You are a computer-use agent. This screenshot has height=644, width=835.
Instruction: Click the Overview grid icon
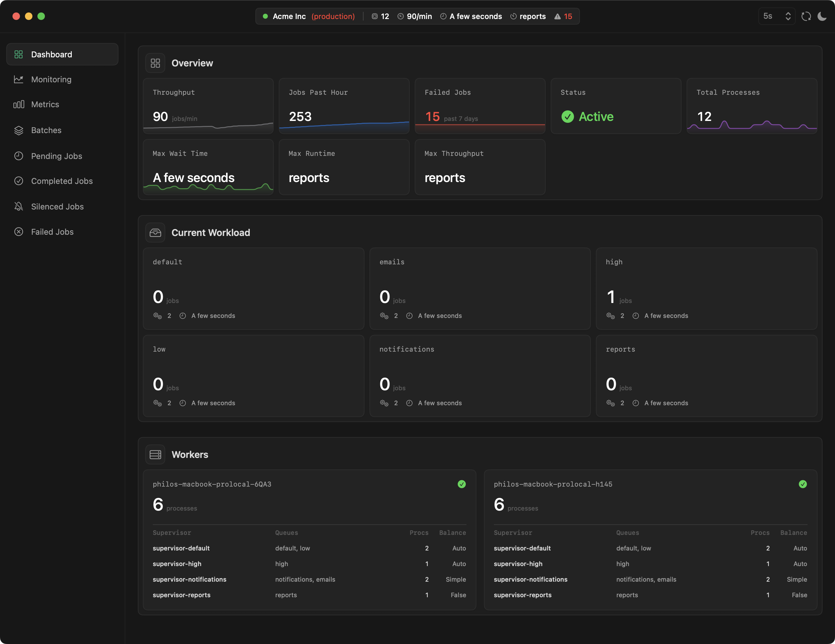(x=155, y=63)
